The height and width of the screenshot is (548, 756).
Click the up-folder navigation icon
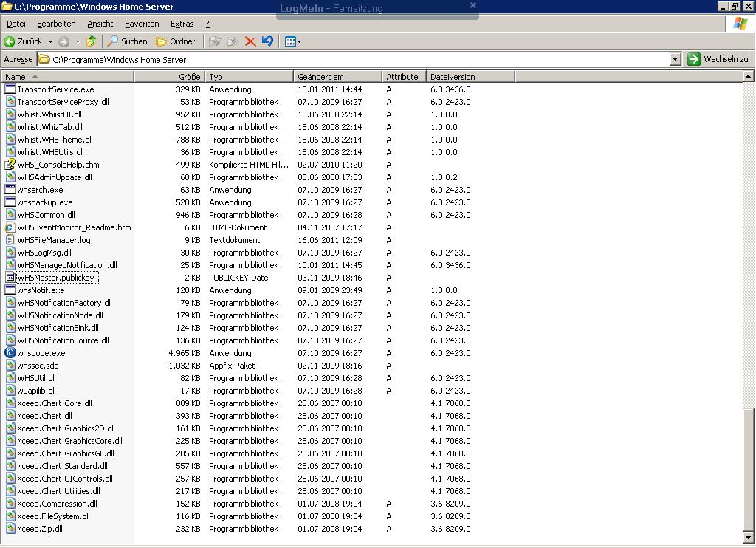pos(90,41)
